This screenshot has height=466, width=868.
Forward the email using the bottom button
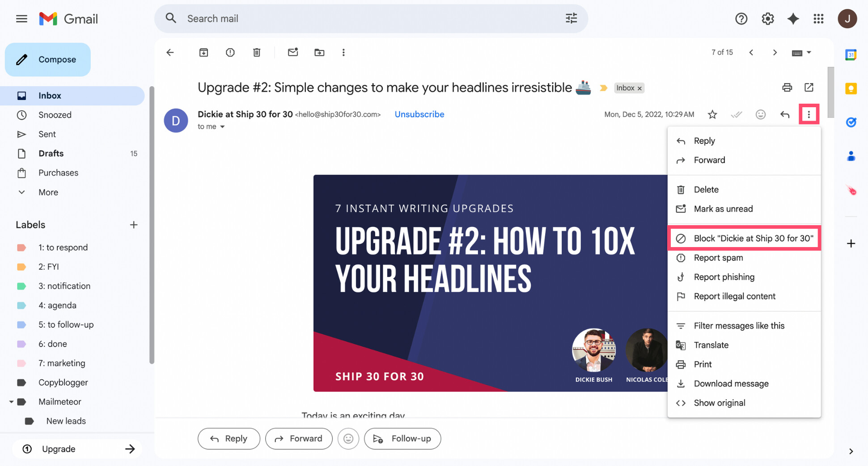pos(299,438)
